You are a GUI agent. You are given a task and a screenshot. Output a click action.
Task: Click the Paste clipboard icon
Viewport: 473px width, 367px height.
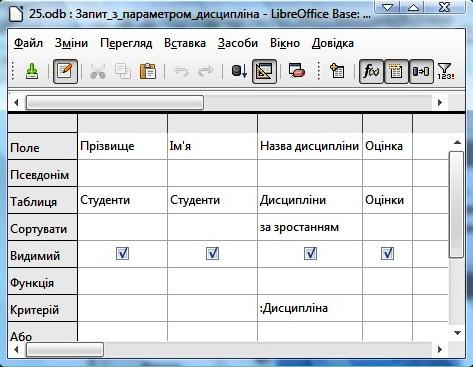(x=148, y=71)
